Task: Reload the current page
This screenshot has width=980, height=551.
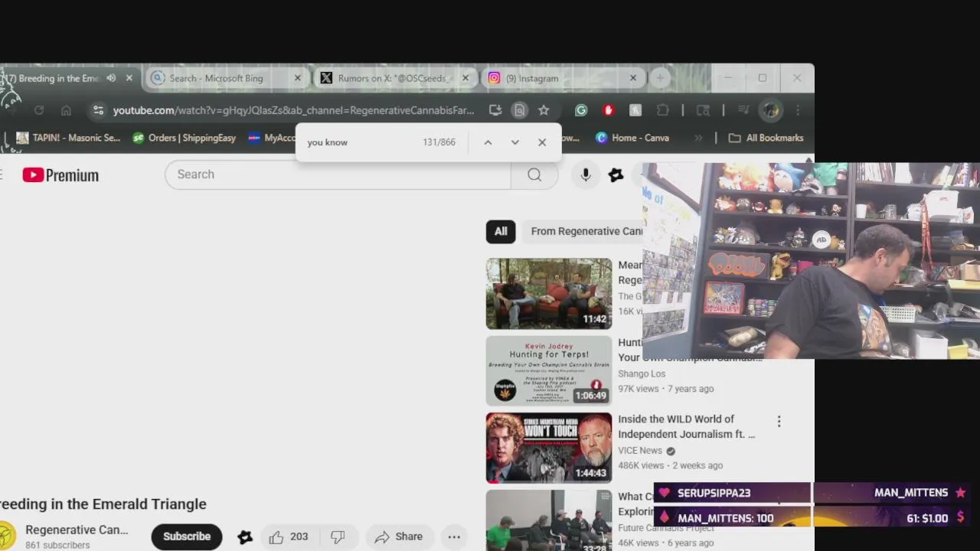Action: pyautogui.click(x=39, y=110)
